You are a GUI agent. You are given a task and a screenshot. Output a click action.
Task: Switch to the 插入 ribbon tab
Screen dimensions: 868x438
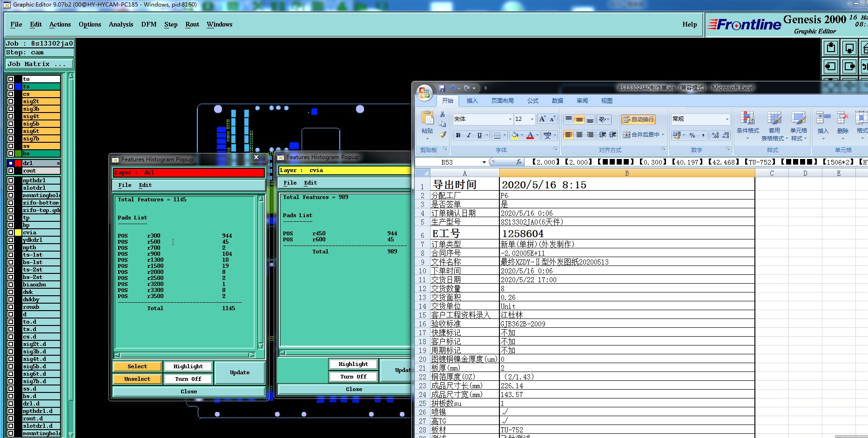472,101
